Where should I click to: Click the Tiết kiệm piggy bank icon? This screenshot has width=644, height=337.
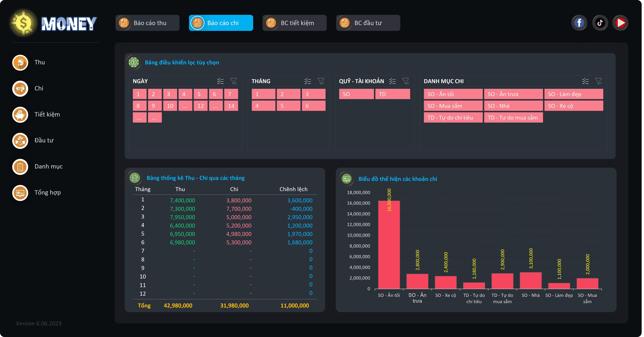pyautogui.click(x=20, y=115)
